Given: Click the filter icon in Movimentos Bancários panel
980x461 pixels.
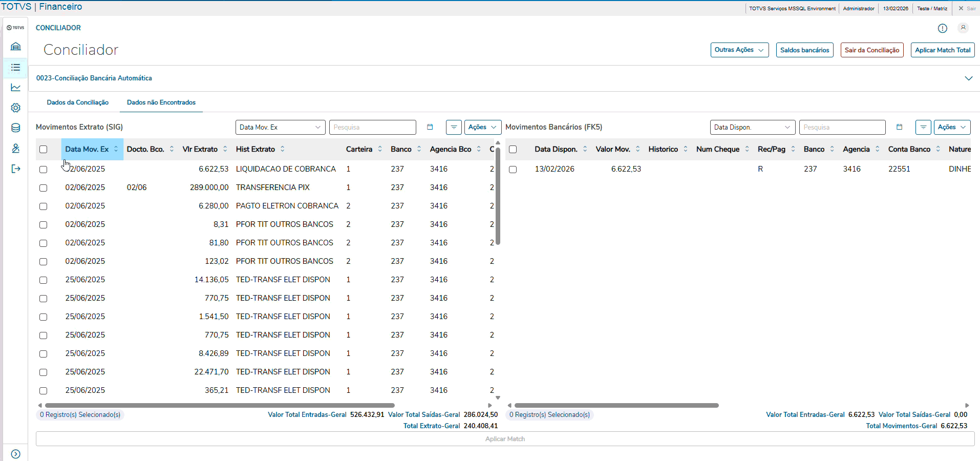Looking at the screenshot, I should 923,127.
